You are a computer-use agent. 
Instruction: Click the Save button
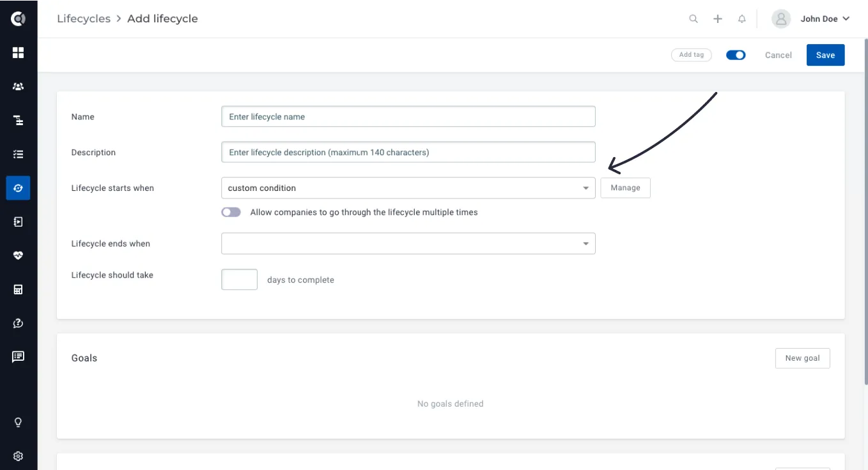825,55
